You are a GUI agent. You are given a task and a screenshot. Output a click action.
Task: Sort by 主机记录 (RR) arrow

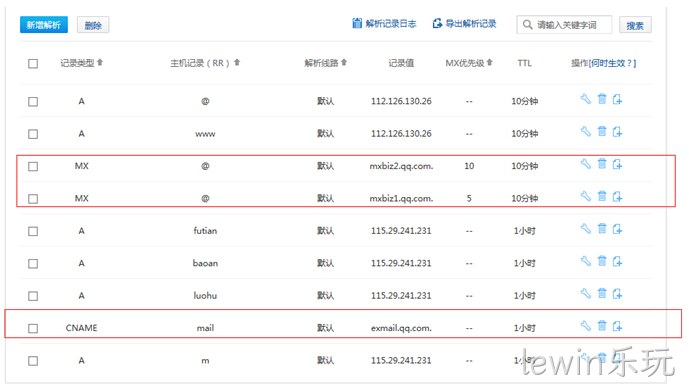[237, 62]
